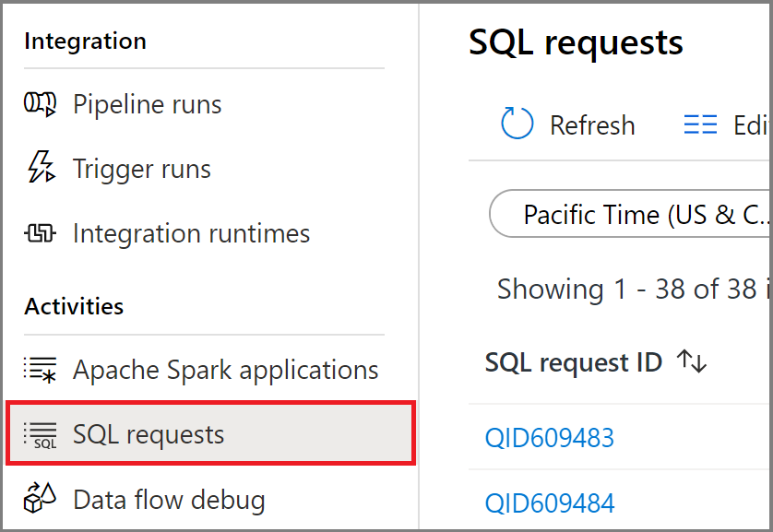Click the Pipeline runs icon
773x532 pixels.
coord(39,104)
